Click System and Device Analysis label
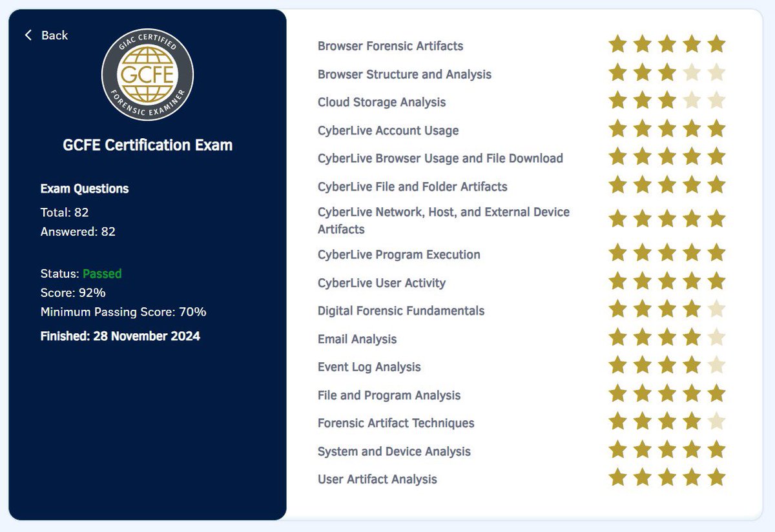This screenshot has width=775, height=532. pyautogui.click(x=394, y=451)
